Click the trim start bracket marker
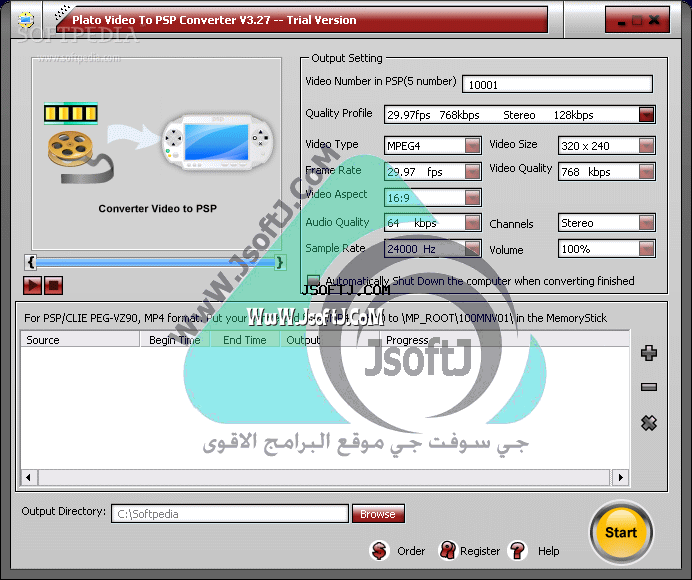This screenshot has width=692, height=580. point(31,262)
